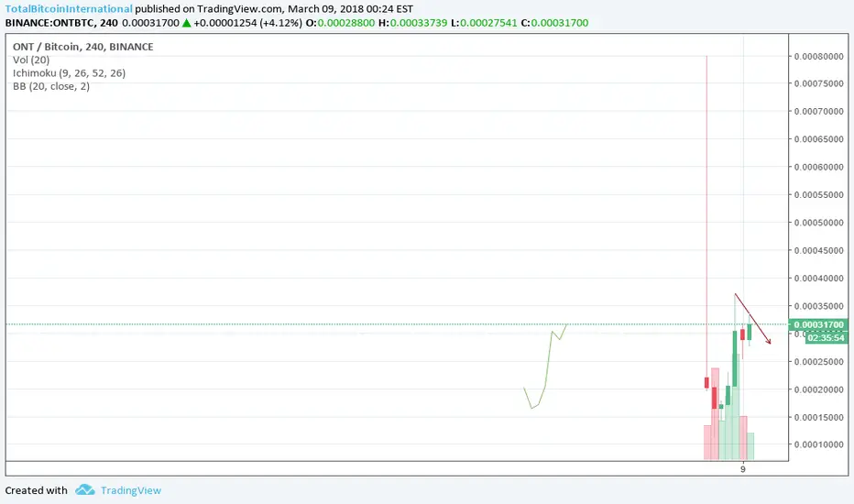
Task: Click the open value O:0.00028800
Action: pos(340,23)
